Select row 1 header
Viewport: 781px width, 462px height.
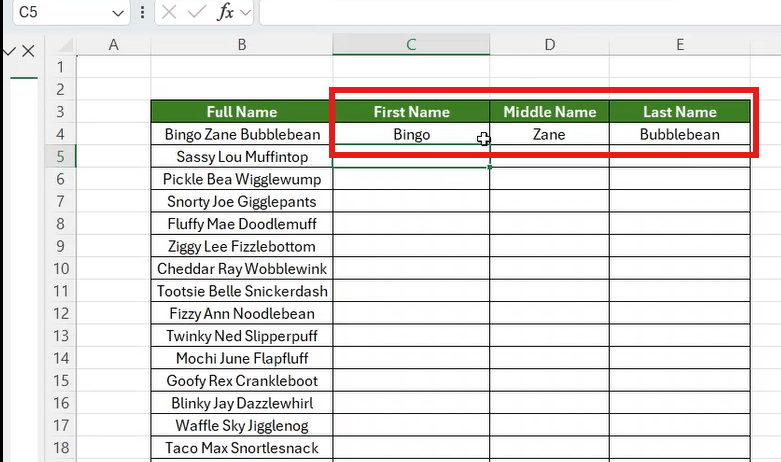pyautogui.click(x=60, y=67)
